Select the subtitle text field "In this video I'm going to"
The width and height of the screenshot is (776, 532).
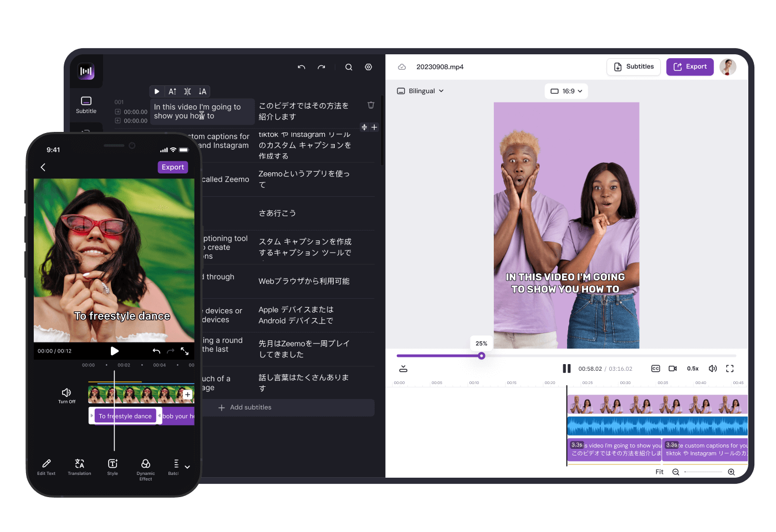pyautogui.click(x=202, y=111)
